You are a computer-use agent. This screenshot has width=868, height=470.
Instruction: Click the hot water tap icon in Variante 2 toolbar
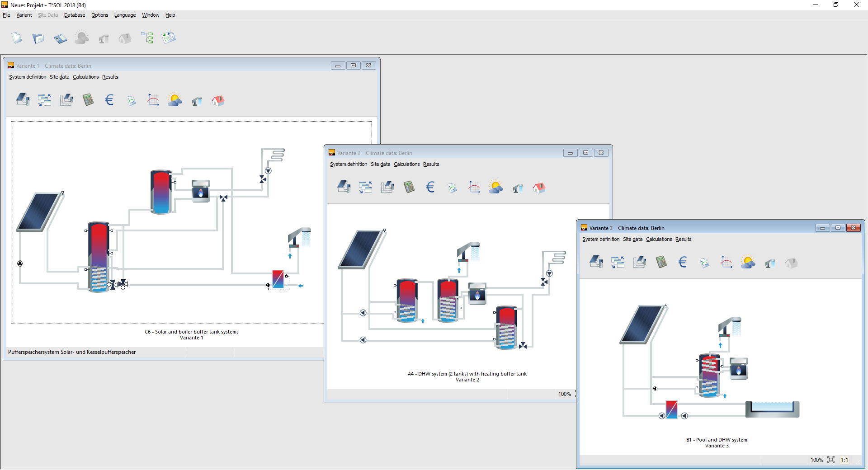point(518,187)
